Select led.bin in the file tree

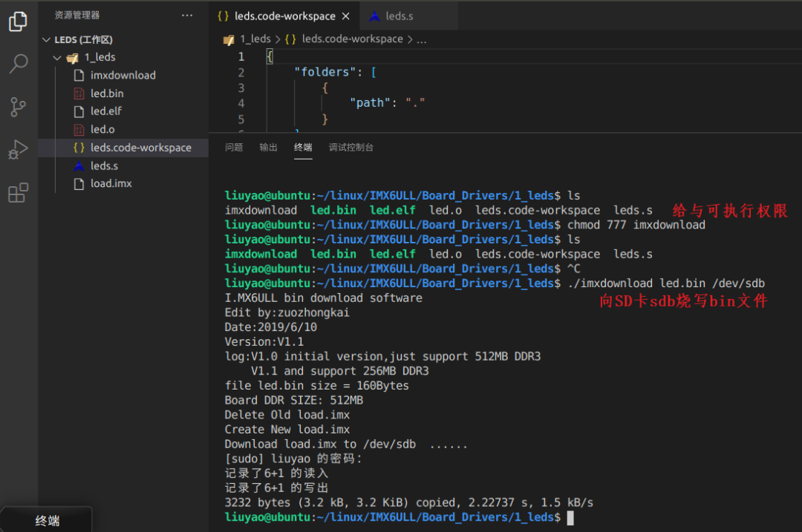coord(107,93)
